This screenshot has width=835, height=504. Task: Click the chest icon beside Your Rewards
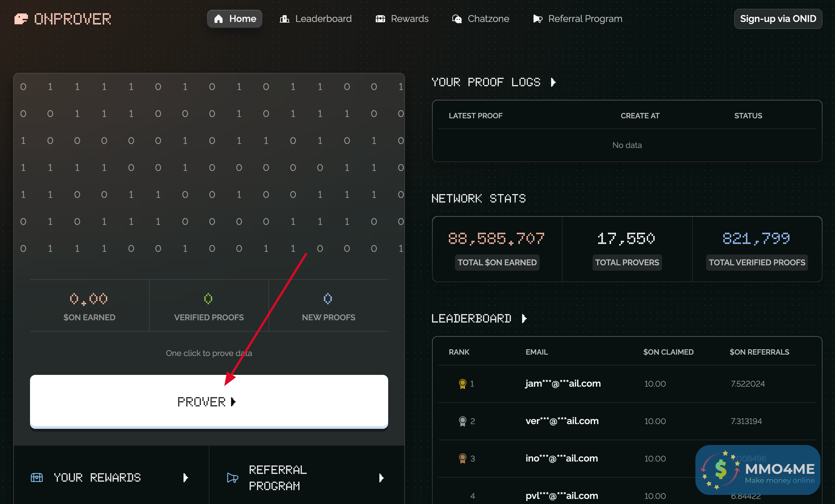37,478
